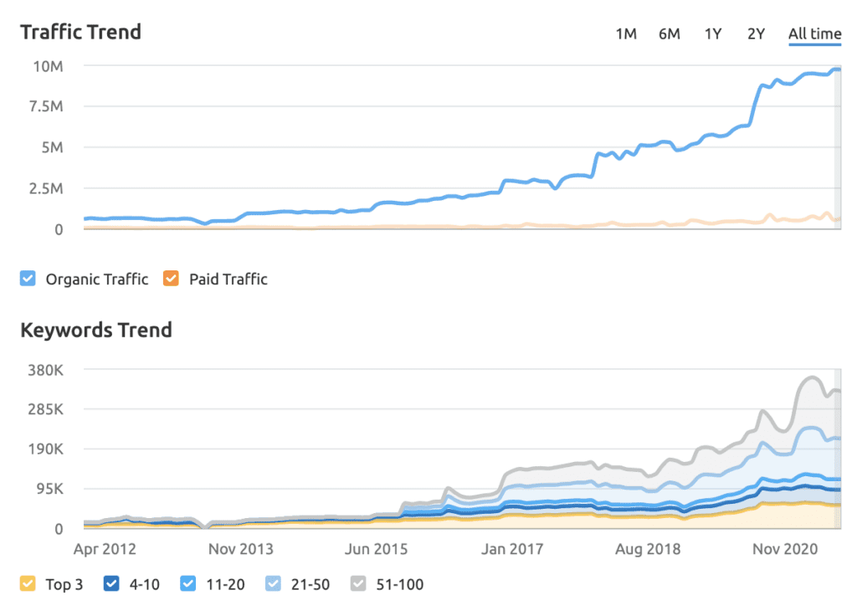Uncheck the Organic Traffic checkbox
Image resolution: width=857 pixels, height=616 pixels.
click(28, 278)
